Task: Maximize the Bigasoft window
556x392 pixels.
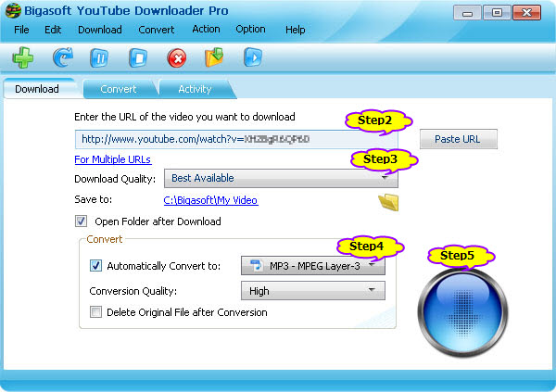Action: pos(497,13)
